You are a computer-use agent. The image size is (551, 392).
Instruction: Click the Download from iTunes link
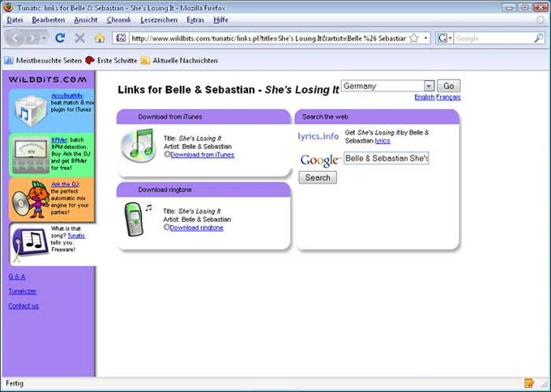click(202, 155)
